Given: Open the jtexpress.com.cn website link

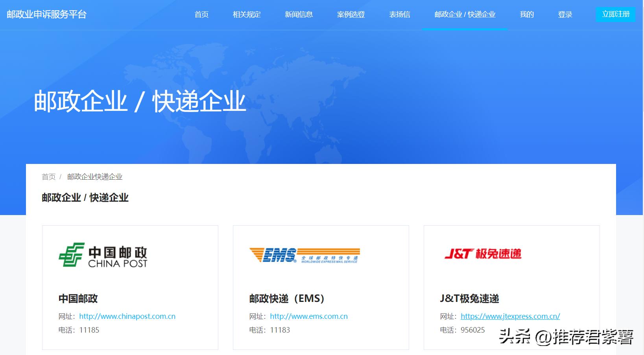Looking at the screenshot, I should point(510,316).
